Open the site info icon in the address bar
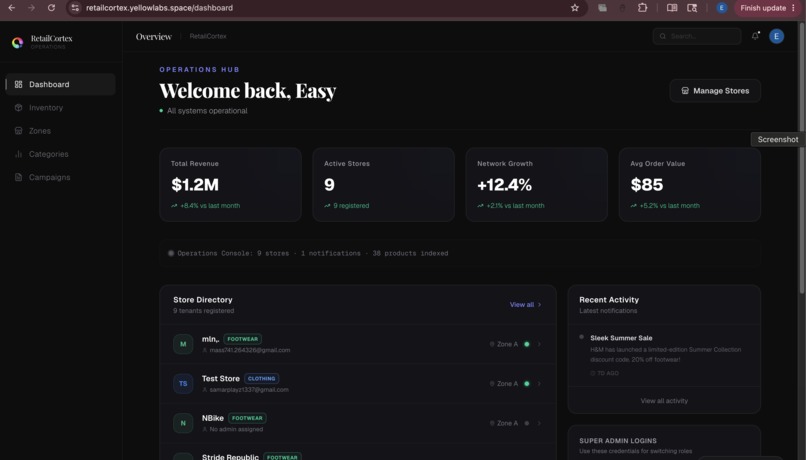The width and height of the screenshot is (806, 460). click(x=75, y=8)
